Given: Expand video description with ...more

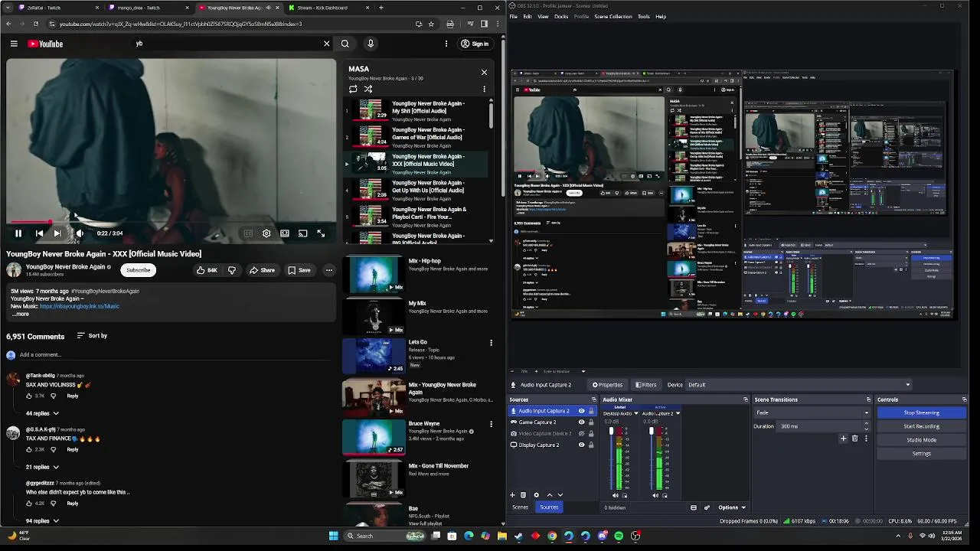Looking at the screenshot, I should tap(21, 314).
